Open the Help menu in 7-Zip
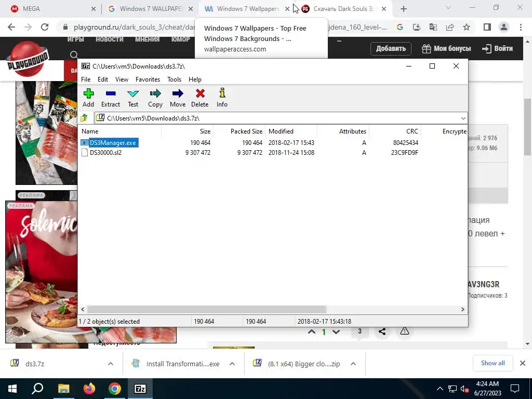This screenshot has width=532, height=399. pos(195,79)
